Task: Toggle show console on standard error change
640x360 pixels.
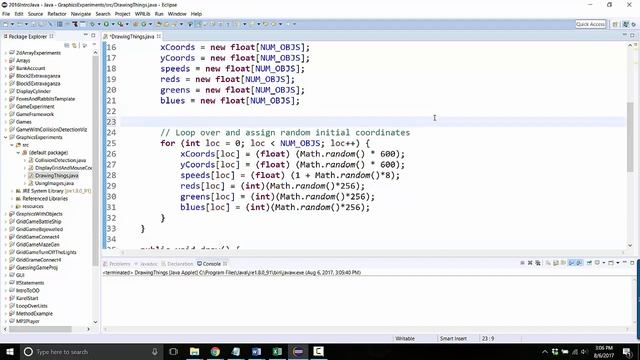Action: (579, 263)
